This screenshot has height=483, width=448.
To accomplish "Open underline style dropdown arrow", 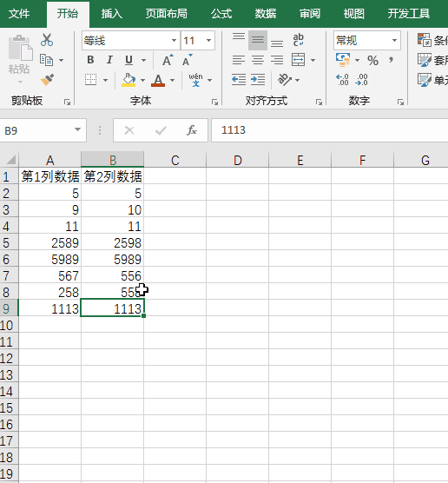I will [144, 60].
